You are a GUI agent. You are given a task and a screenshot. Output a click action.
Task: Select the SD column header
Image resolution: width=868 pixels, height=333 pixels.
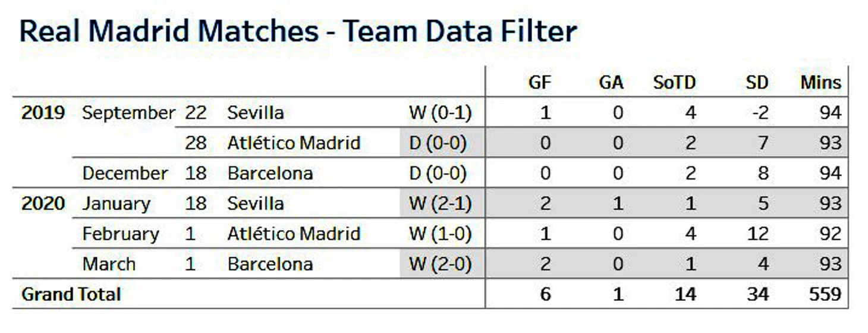(757, 83)
